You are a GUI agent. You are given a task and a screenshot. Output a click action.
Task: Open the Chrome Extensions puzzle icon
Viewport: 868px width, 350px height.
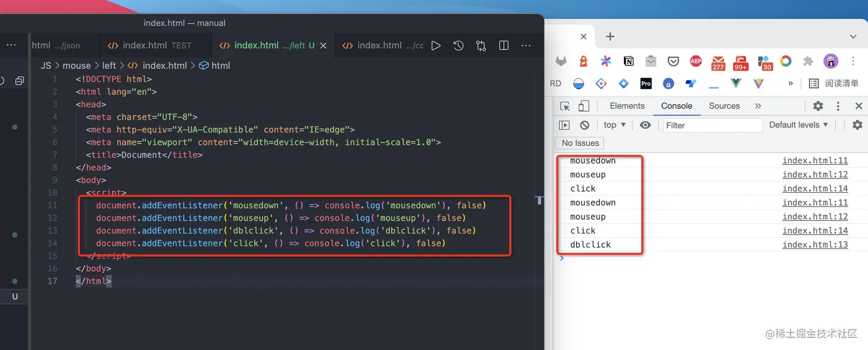(x=808, y=61)
